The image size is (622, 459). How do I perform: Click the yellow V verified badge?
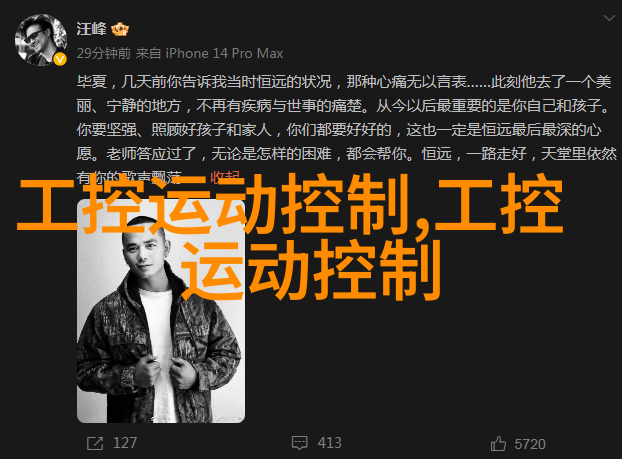pyautogui.click(x=60, y=59)
